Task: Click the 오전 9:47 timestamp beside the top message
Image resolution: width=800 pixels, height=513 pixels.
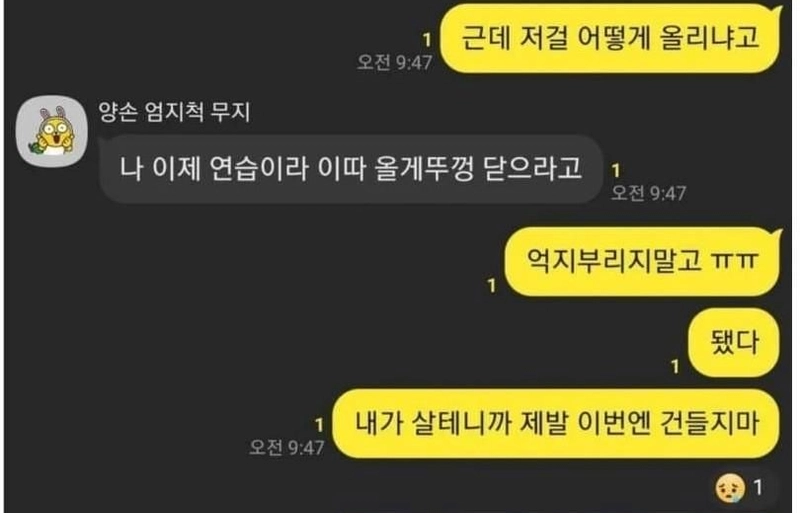Action: [x=394, y=62]
